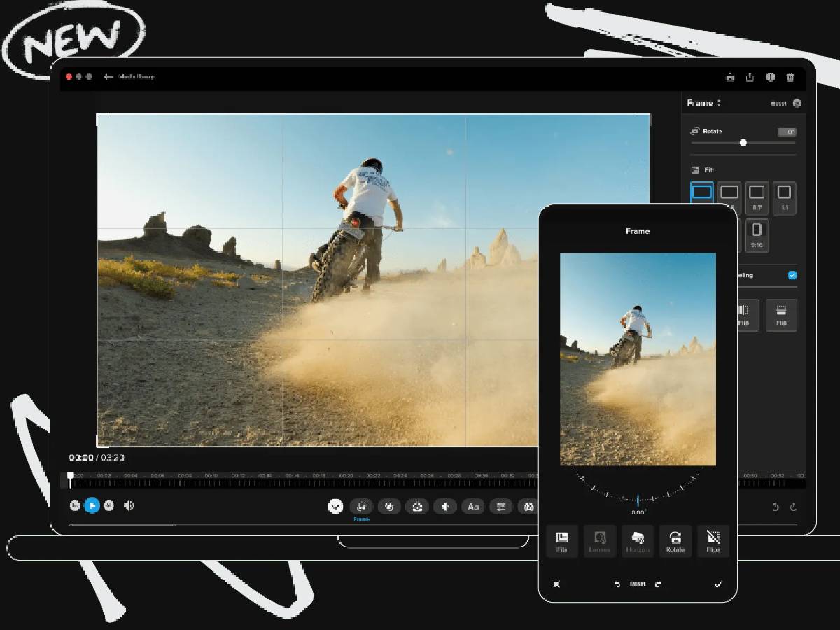Select the Frame tool in bottom toolbar
The image size is (840, 630).
click(361, 507)
